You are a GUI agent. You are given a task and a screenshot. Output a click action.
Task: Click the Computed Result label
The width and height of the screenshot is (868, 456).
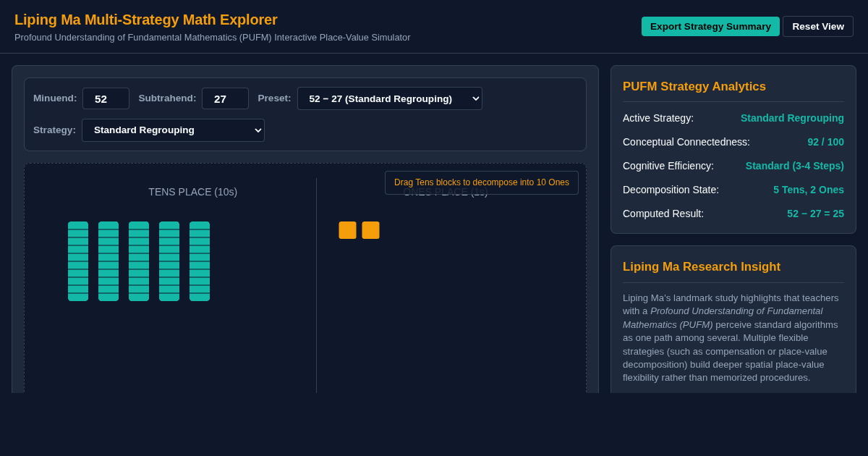[x=663, y=214]
